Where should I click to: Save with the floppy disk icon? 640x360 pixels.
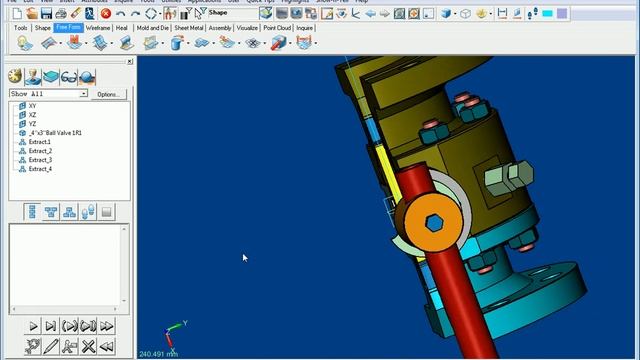coord(46,13)
